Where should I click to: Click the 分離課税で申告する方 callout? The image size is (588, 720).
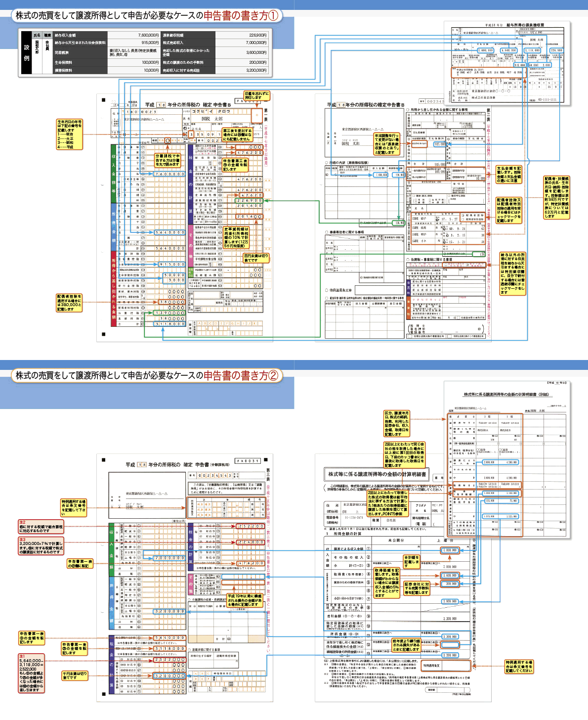pos(168,160)
